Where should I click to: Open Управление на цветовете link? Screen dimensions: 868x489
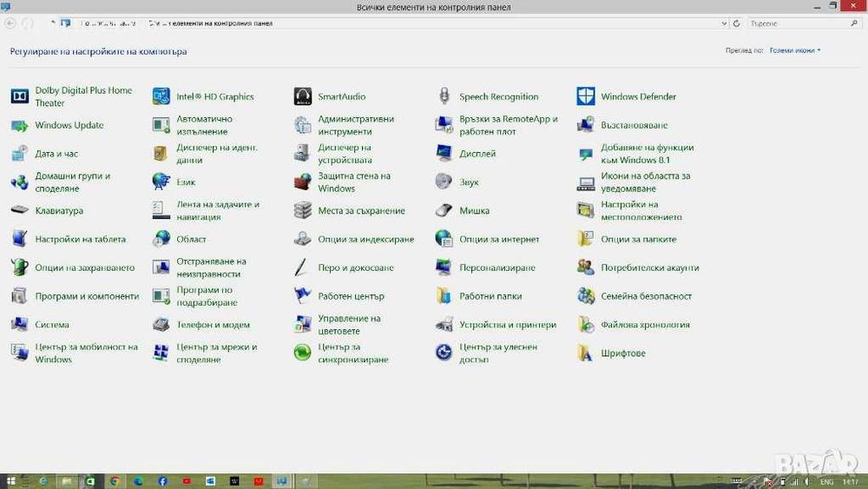[349, 325]
